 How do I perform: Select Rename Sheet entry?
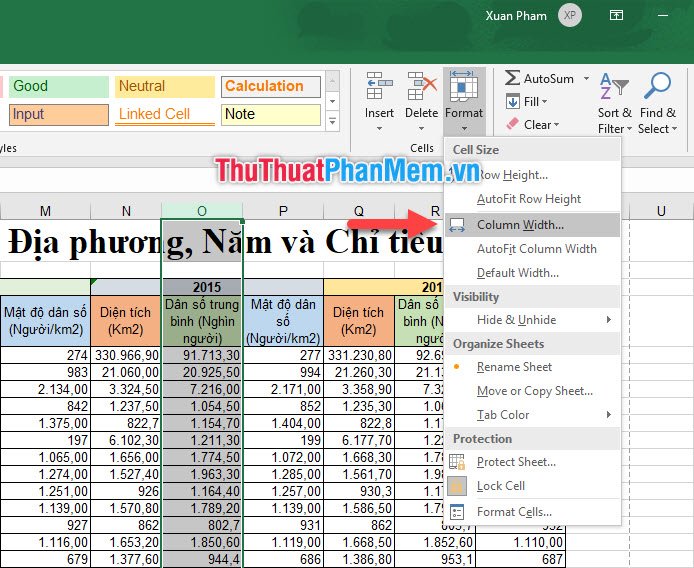(532, 367)
